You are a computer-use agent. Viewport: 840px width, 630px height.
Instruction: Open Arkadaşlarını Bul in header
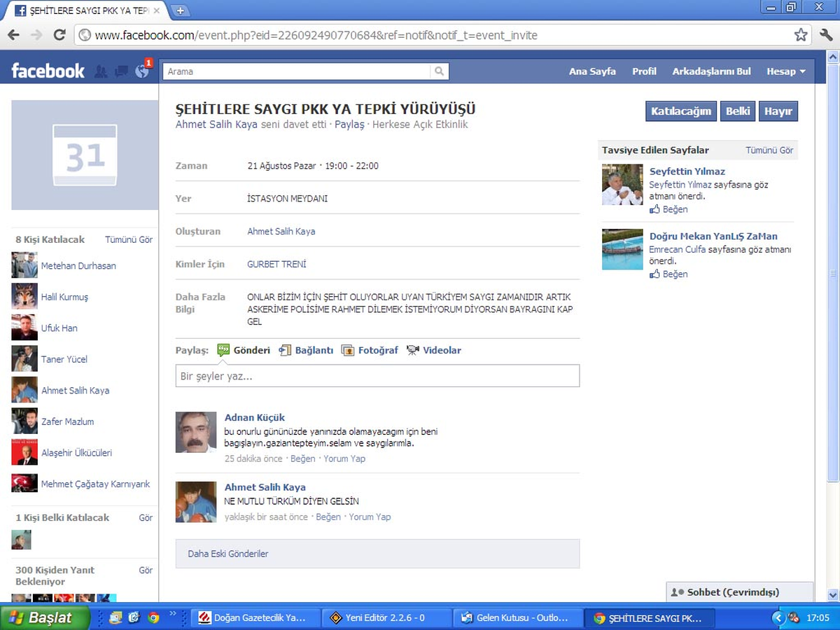[711, 71]
